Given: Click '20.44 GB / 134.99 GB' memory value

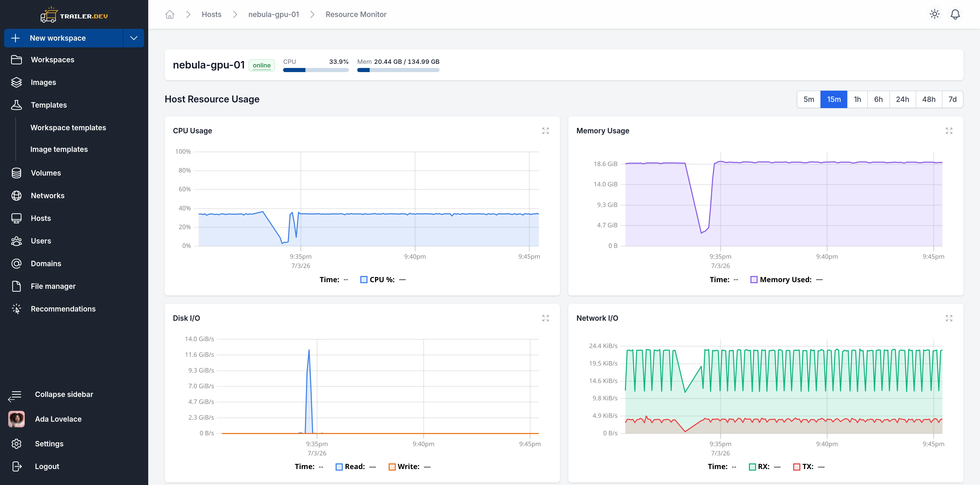Looking at the screenshot, I should (407, 62).
